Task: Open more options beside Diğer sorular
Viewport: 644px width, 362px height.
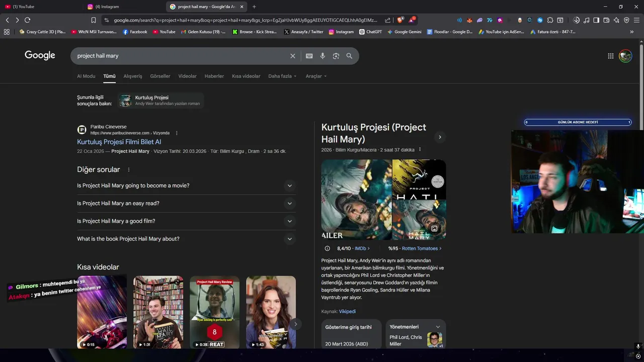Action: (x=129, y=170)
